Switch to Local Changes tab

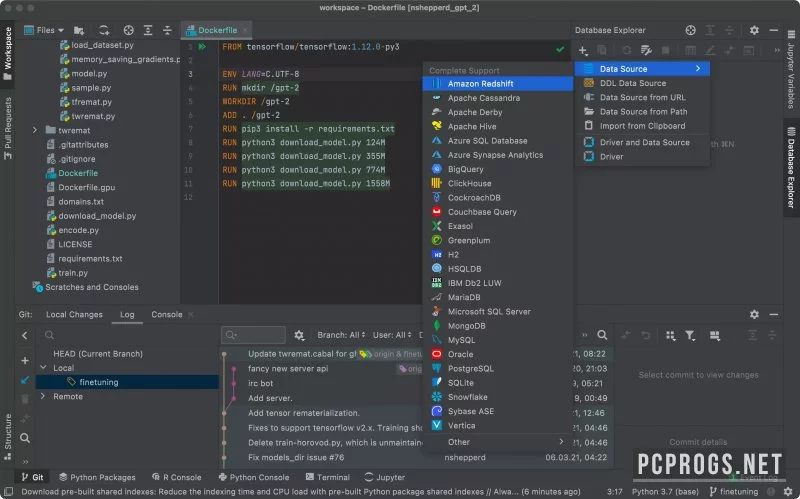coord(74,314)
